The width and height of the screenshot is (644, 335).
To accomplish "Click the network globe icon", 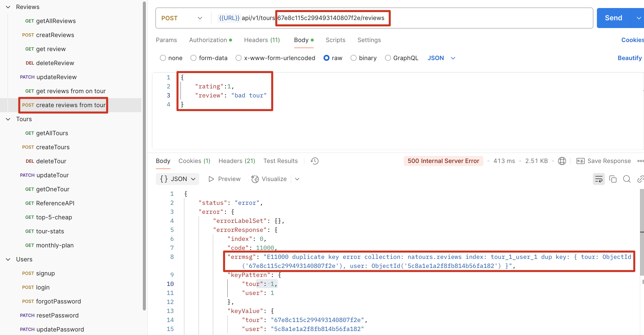I will [562, 161].
